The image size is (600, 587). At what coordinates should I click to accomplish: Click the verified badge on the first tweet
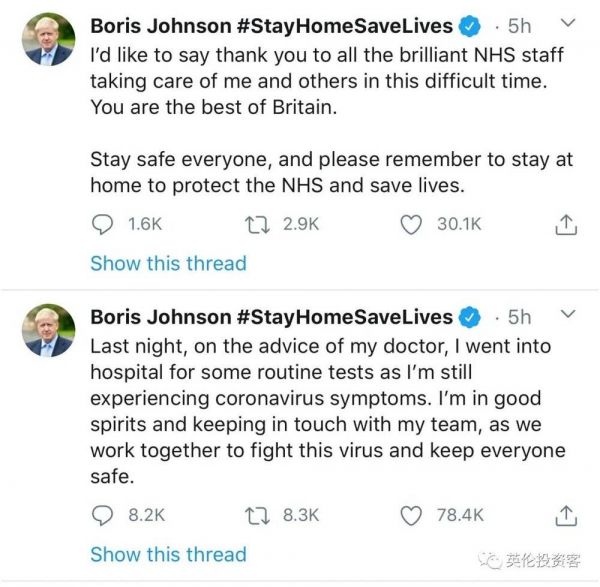[x=469, y=25]
